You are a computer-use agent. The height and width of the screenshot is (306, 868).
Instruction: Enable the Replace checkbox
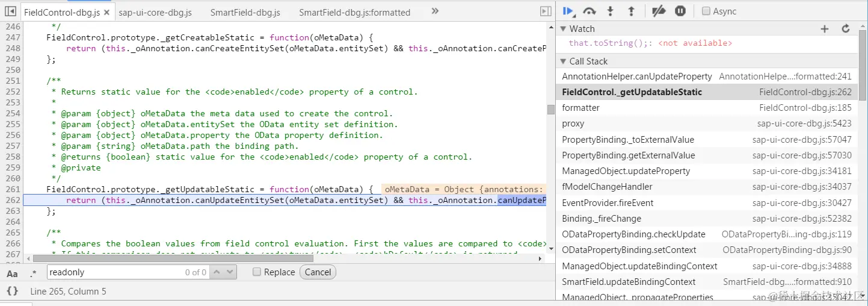click(x=257, y=272)
